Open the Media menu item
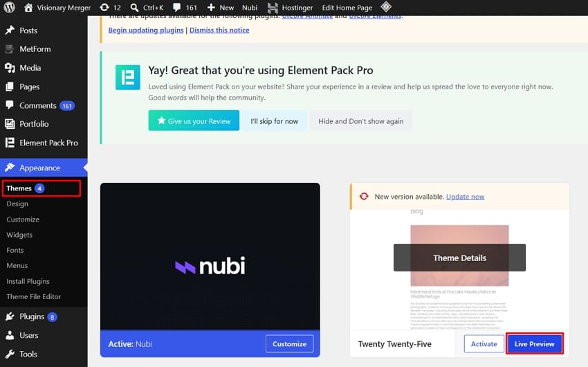 tap(30, 68)
